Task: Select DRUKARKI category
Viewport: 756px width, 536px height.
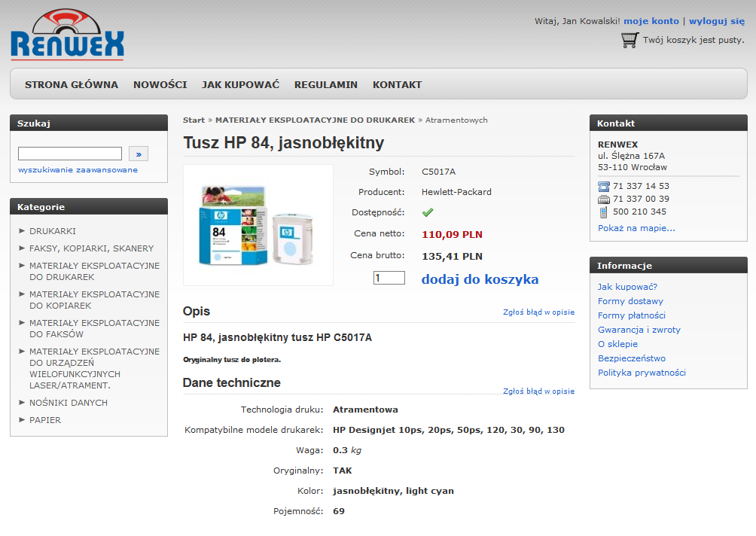Action: tap(53, 231)
